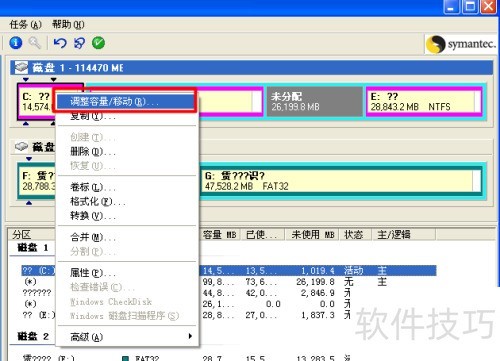Screen dimensions: 500x361
Task: Select the 磁盘 1 group row in list
Action: [33, 248]
